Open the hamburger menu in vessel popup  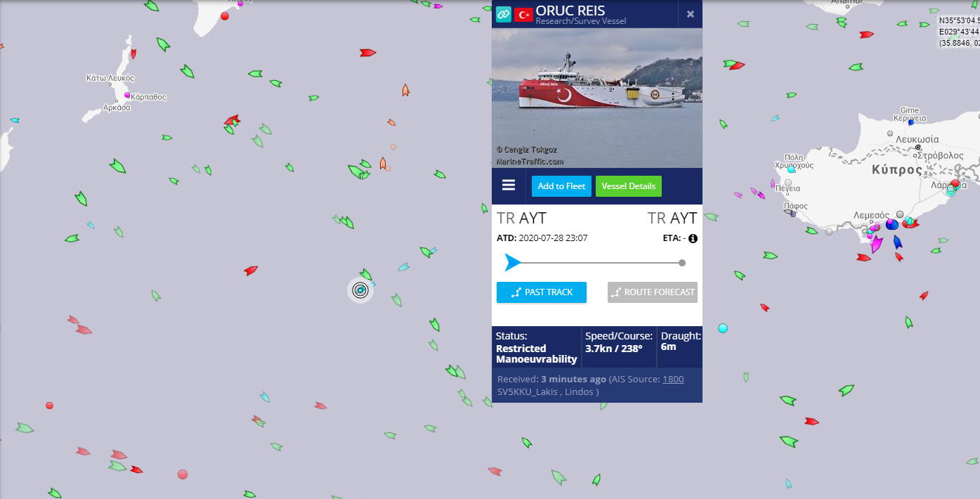point(509,186)
